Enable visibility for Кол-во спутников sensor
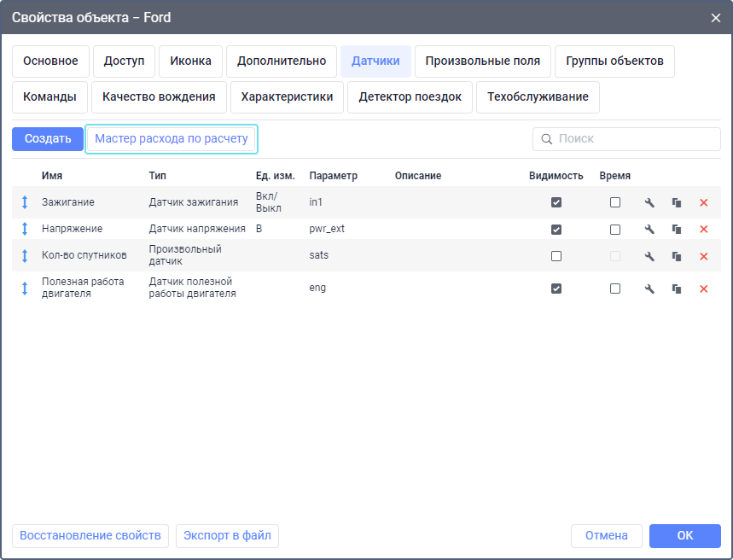Image resolution: width=733 pixels, height=560 pixels. [556, 256]
